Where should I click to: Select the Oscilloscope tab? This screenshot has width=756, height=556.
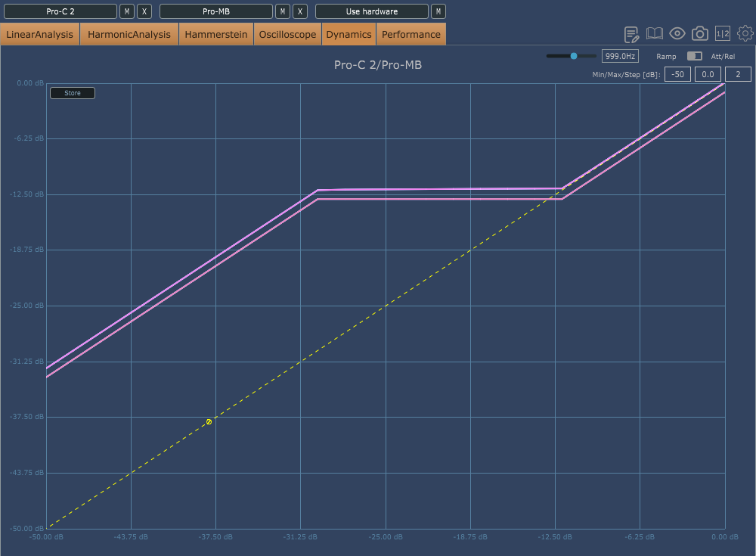point(287,34)
